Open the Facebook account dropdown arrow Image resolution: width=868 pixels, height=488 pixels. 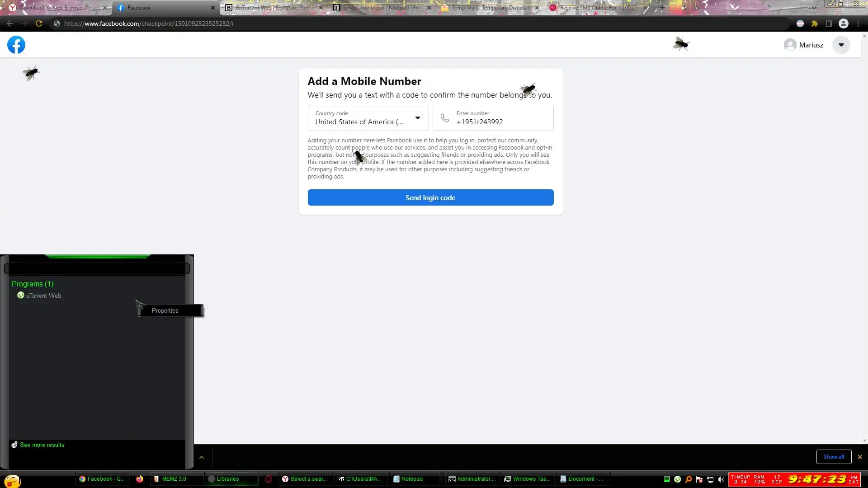pyautogui.click(x=841, y=45)
